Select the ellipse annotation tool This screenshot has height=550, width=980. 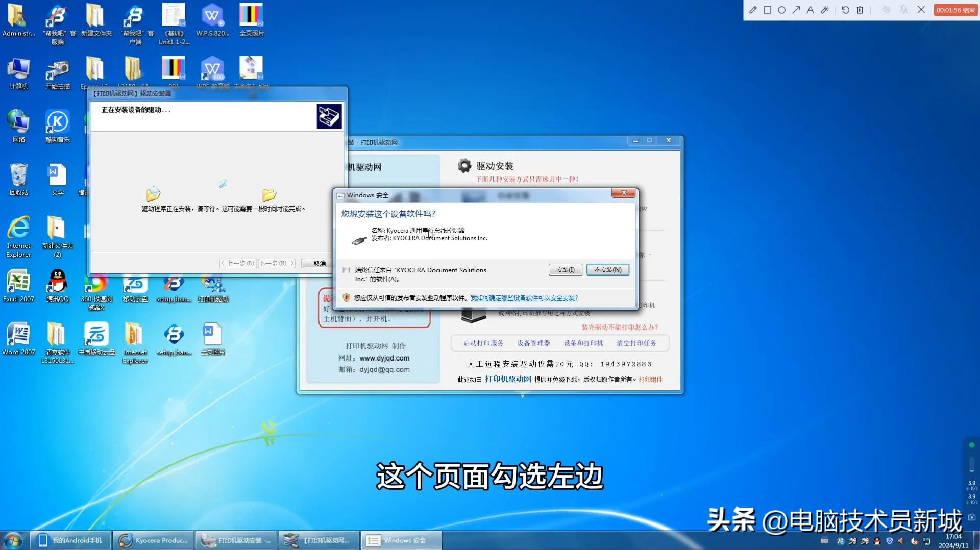(781, 10)
